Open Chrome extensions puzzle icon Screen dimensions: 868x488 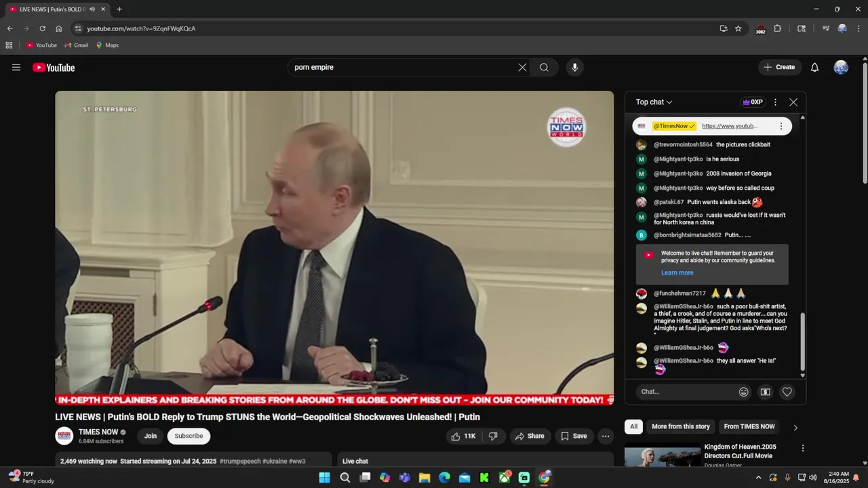pos(777,28)
